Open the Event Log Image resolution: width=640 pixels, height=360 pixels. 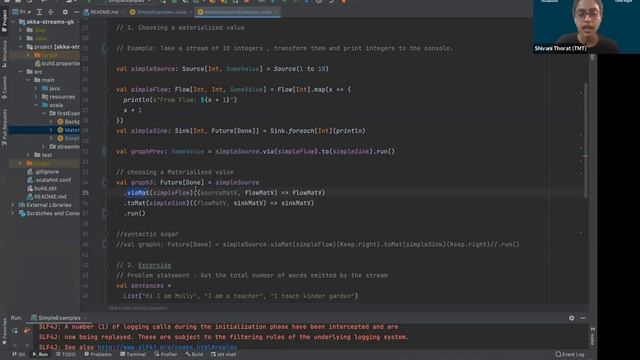tap(570, 354)
